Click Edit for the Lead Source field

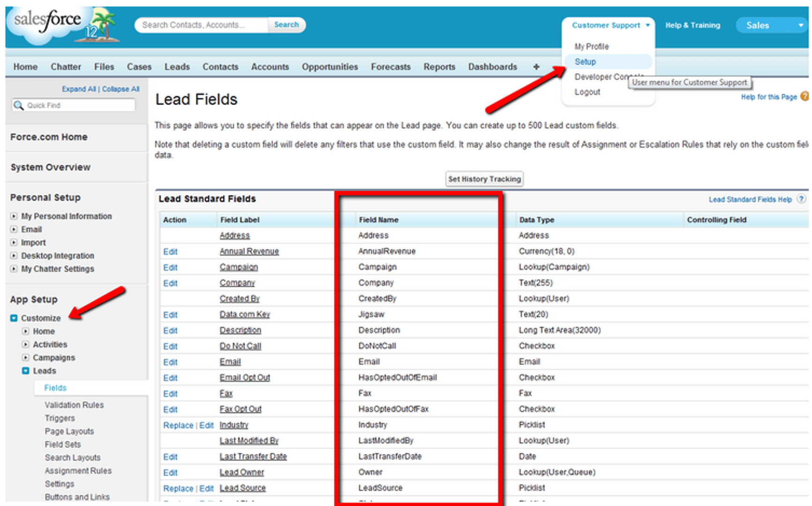[x=206, y=488]
